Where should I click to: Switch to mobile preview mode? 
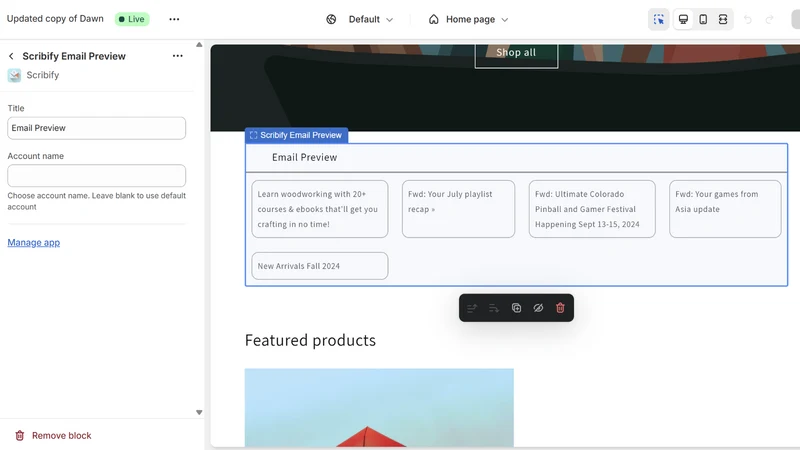coord(703,19)
